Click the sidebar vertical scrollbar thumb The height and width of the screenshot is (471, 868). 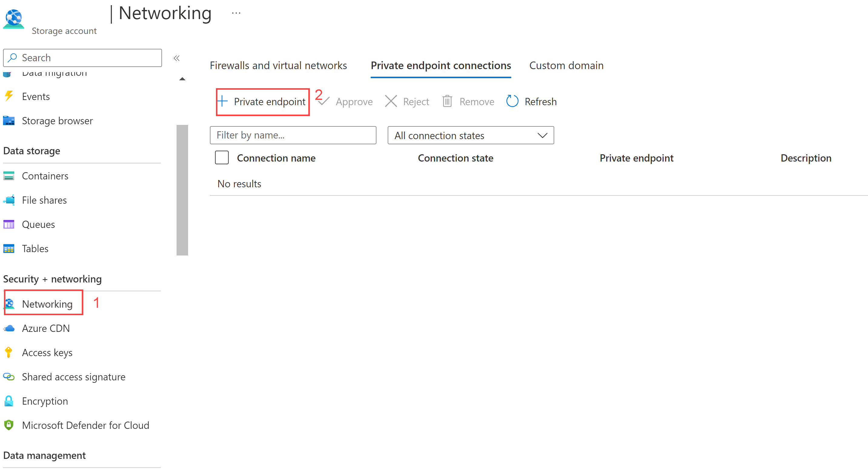[182, 190]
